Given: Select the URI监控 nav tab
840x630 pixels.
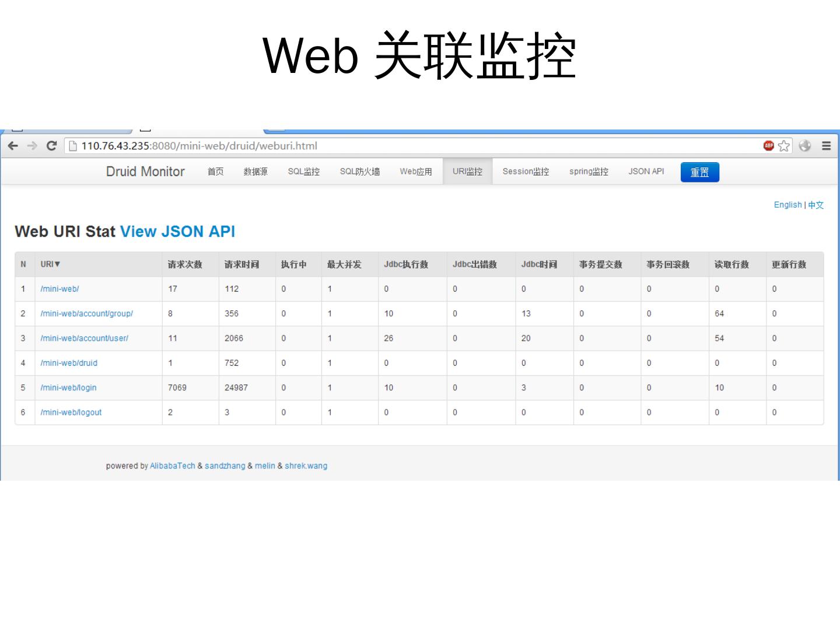Looking at the screenshot, I should click(468, 171).
